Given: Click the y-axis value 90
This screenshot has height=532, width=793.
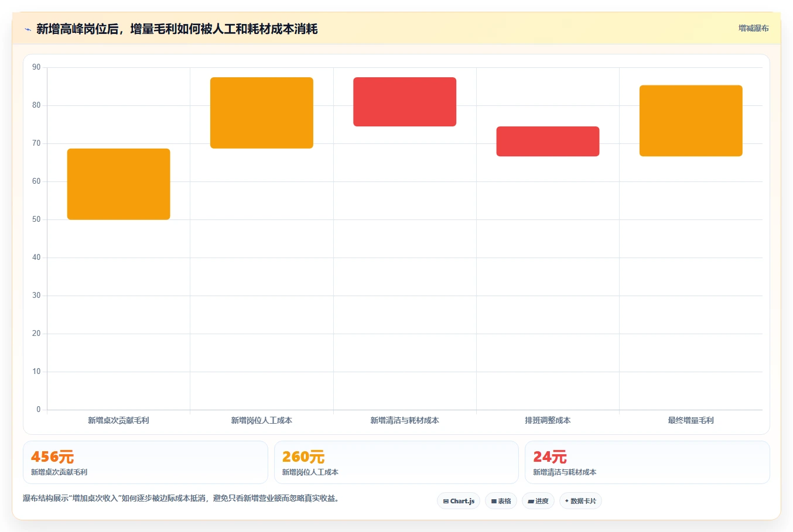Looking at the screenshot, I should (36, 67).
